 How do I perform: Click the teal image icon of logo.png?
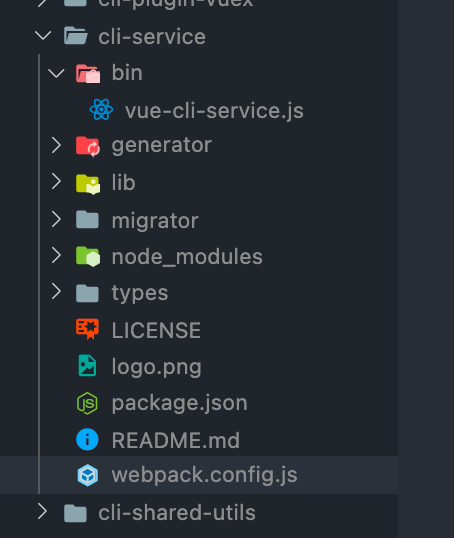(x=87, y=365)
